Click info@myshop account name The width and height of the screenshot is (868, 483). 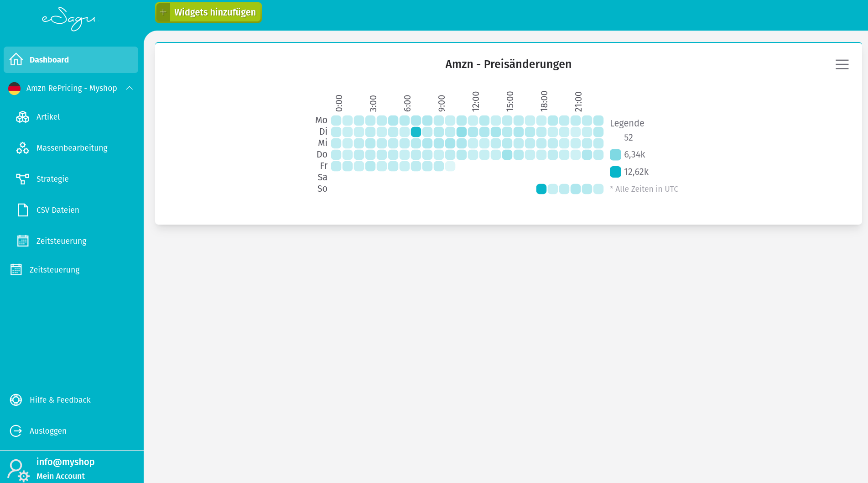(66, 462)
